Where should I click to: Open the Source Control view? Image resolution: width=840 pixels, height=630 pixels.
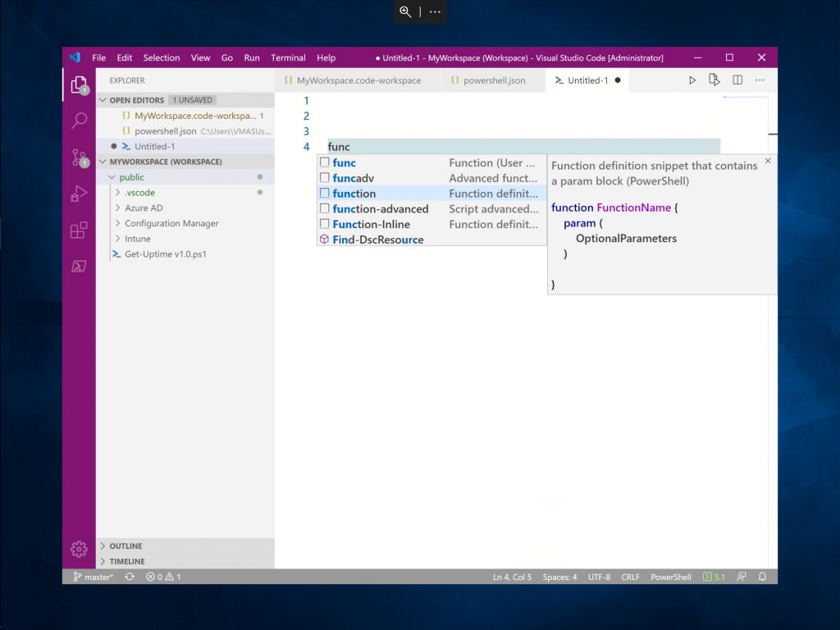coord(79,157)
